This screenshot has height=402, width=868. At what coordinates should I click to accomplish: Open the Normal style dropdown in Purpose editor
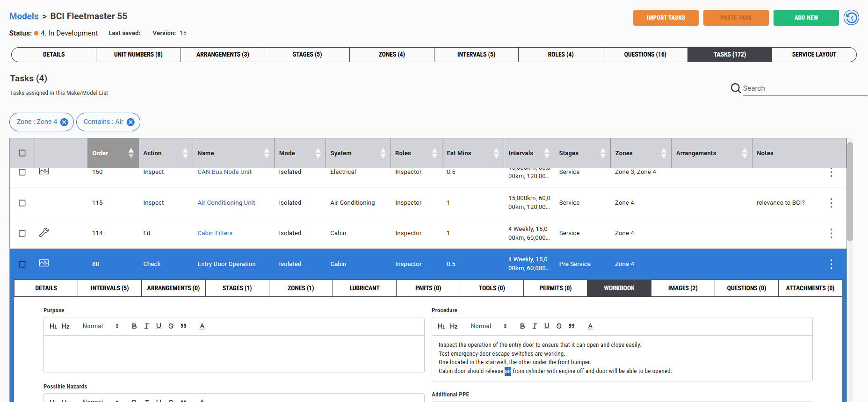[101, 326]
